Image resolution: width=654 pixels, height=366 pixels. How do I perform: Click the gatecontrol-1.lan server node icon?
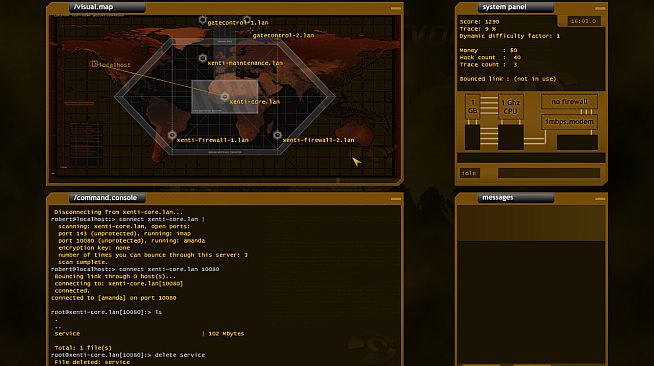(x=202, y=20)
